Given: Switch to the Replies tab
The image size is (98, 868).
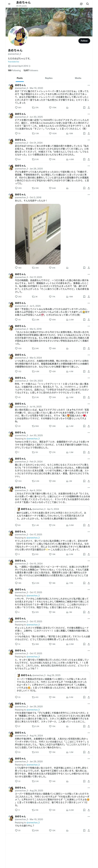Looking at the screenshot, I should (x=49, y=78).
